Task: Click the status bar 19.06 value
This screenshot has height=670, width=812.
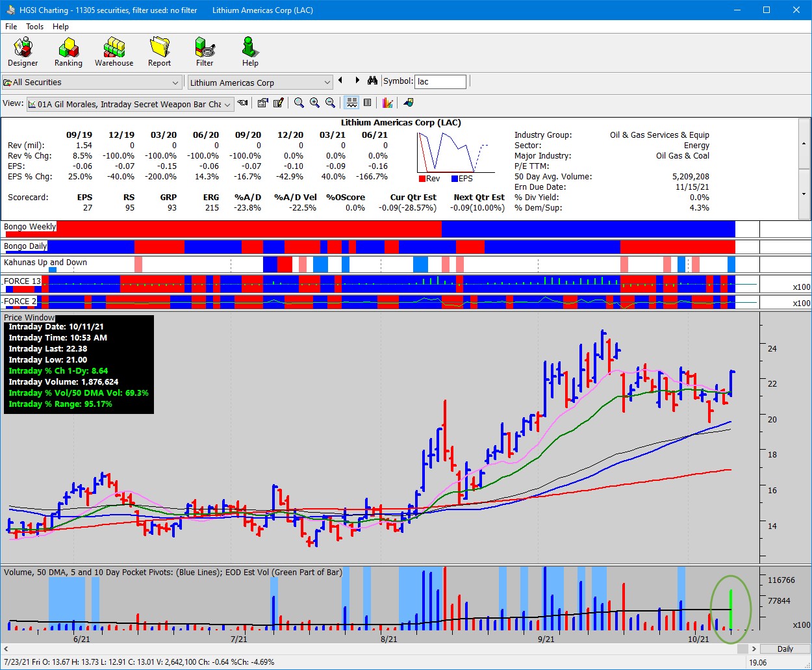Action: [x=758, y=662]
